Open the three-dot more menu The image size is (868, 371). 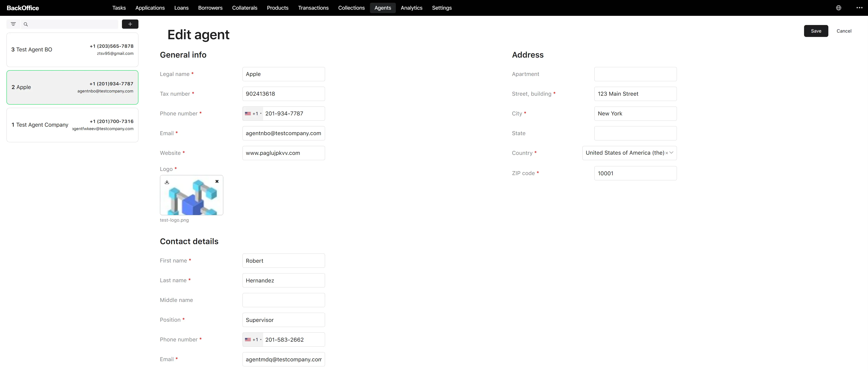[x=860, y=8]
